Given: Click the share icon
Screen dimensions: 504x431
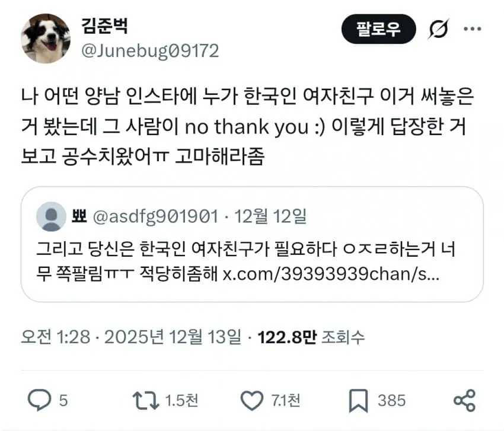Looking at the screenshot, I should click(464, 400).
